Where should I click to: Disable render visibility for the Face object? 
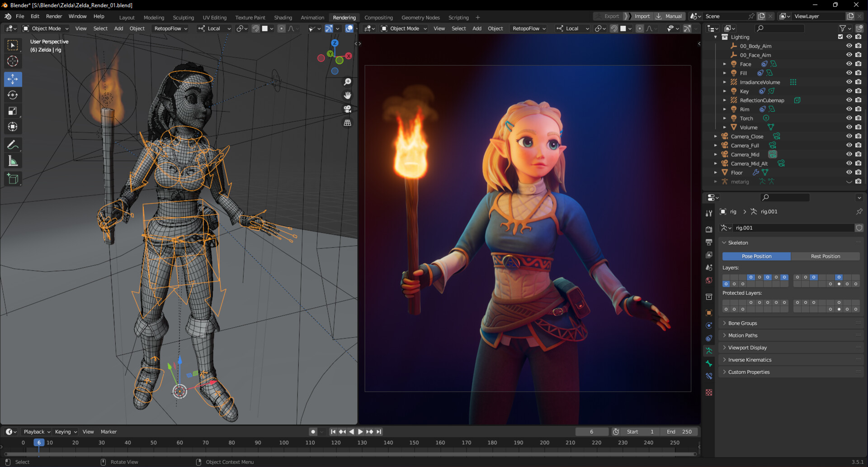point(858,64)
